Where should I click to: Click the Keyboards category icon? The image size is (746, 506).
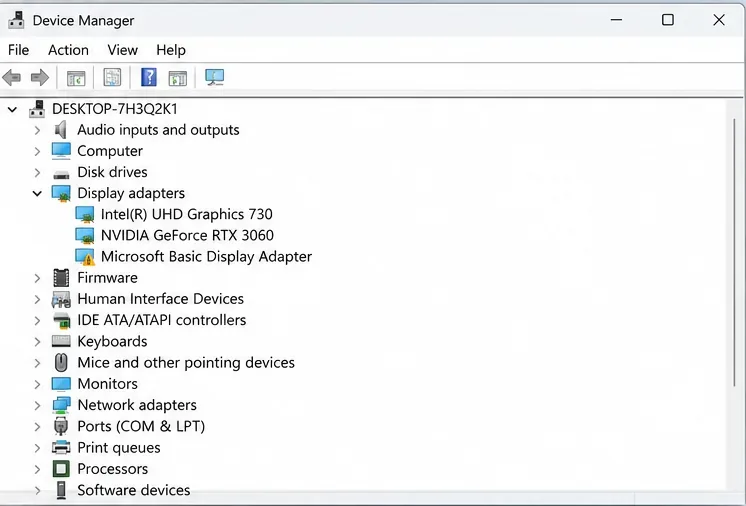pyautogui.click(x=61, y=341)
